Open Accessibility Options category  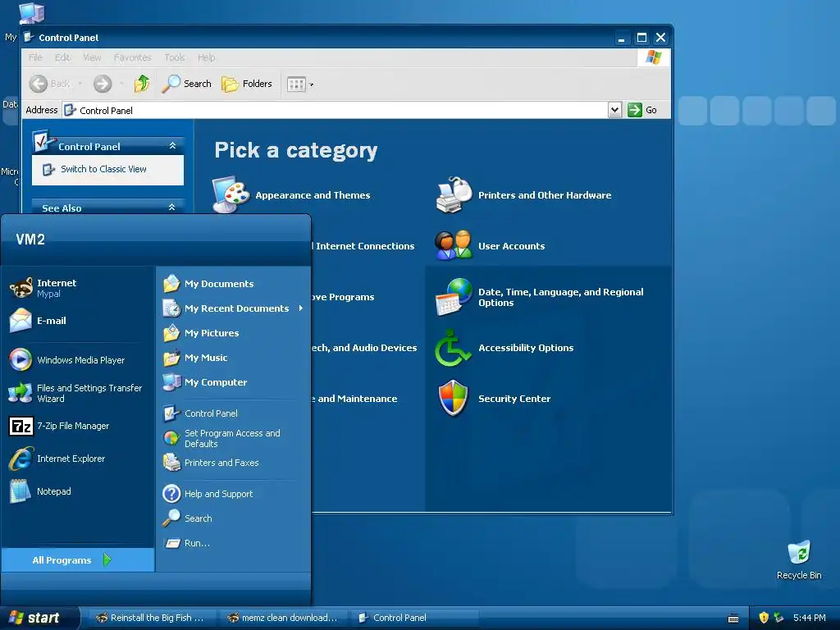point(504,348)
